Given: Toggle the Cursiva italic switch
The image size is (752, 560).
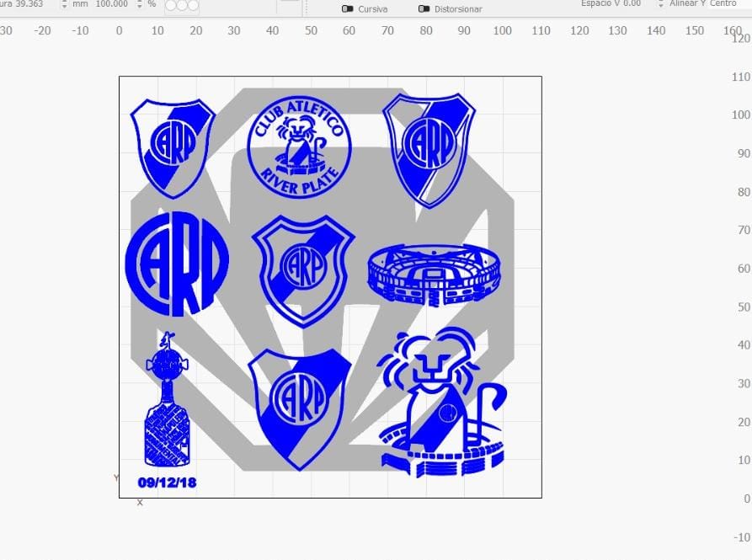Looking at the screenshot, I should (348, 8).
